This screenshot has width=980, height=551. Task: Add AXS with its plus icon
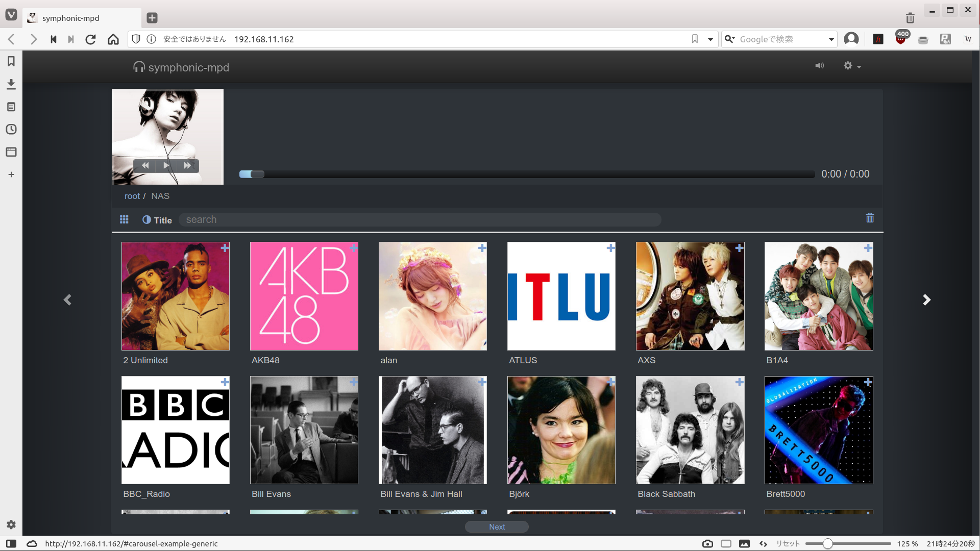click(x=739, y=248)
